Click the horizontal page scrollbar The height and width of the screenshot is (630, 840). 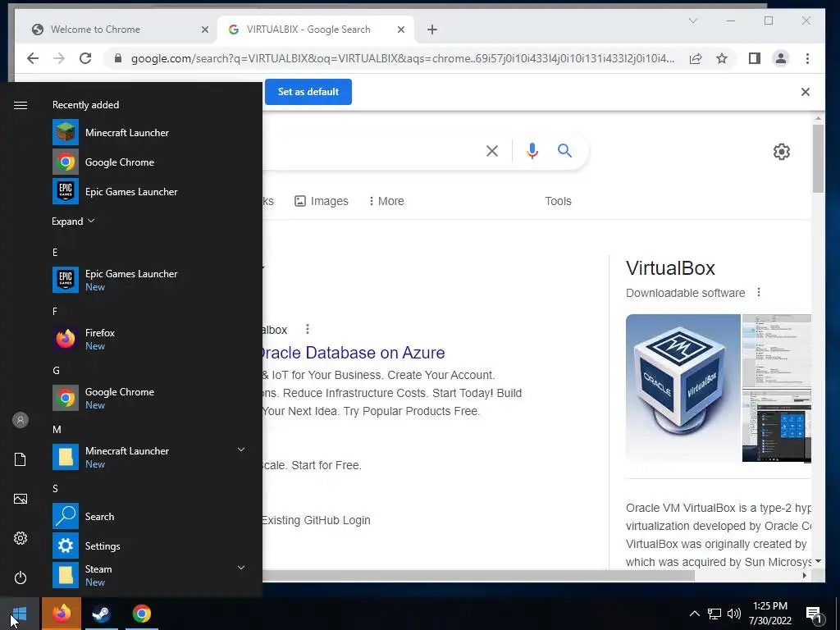[x=478, y=575]
